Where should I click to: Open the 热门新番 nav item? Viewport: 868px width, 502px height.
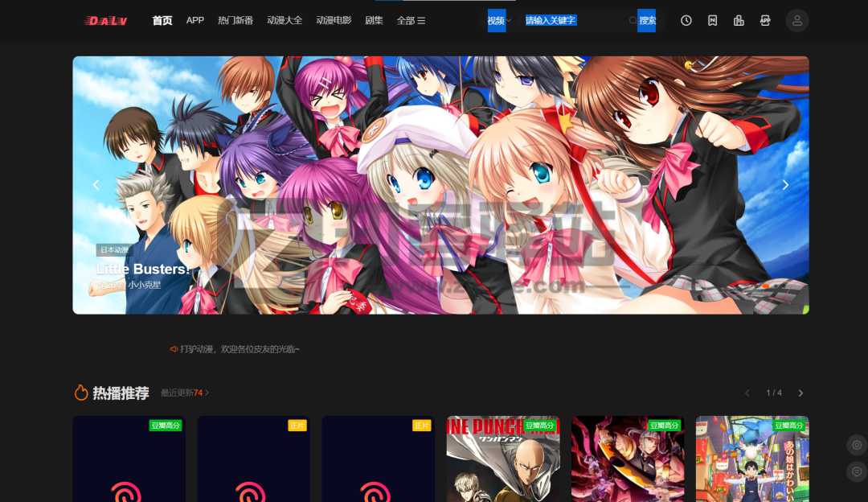pos(235,20)
